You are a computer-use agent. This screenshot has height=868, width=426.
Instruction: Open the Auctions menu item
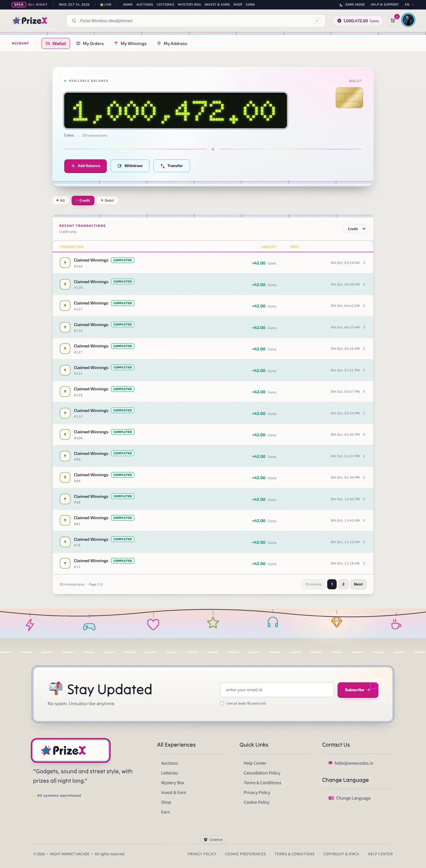point(145,4)
